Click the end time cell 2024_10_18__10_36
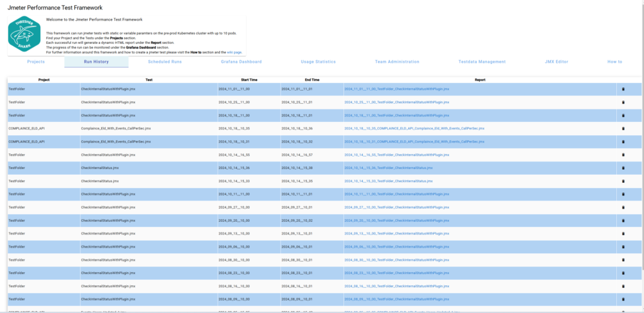 click(312, 128)
